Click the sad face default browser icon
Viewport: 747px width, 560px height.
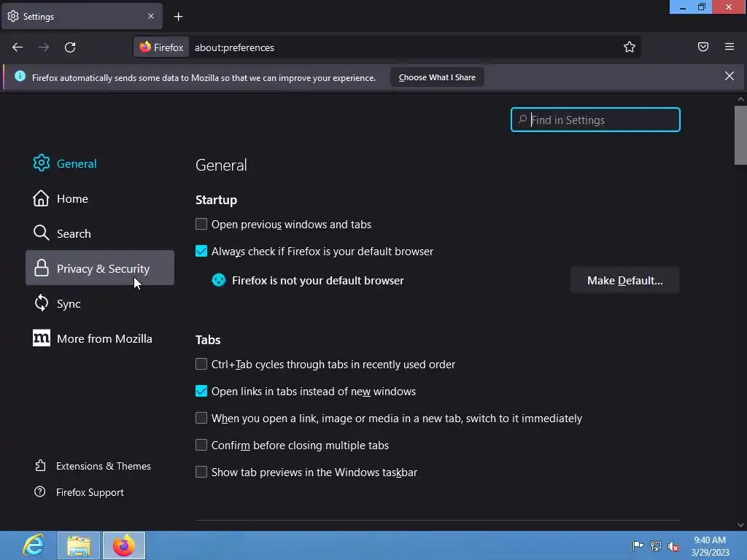[219, 280]
